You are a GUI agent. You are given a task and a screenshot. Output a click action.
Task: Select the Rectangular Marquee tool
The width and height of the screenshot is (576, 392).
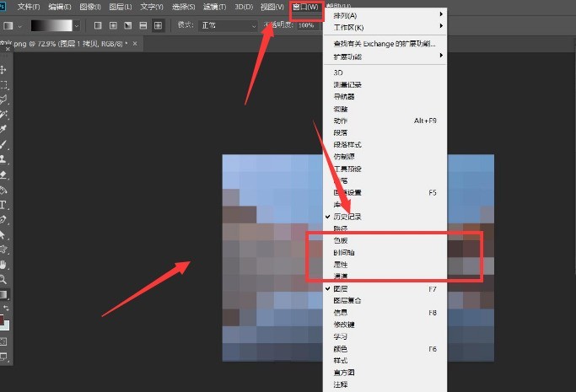point(3,85)
